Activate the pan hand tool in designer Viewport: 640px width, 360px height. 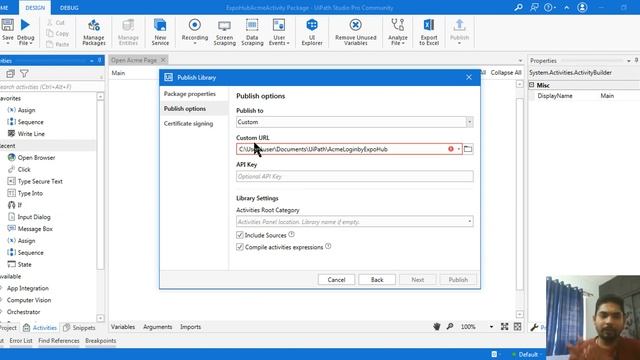tap(437, 327)
